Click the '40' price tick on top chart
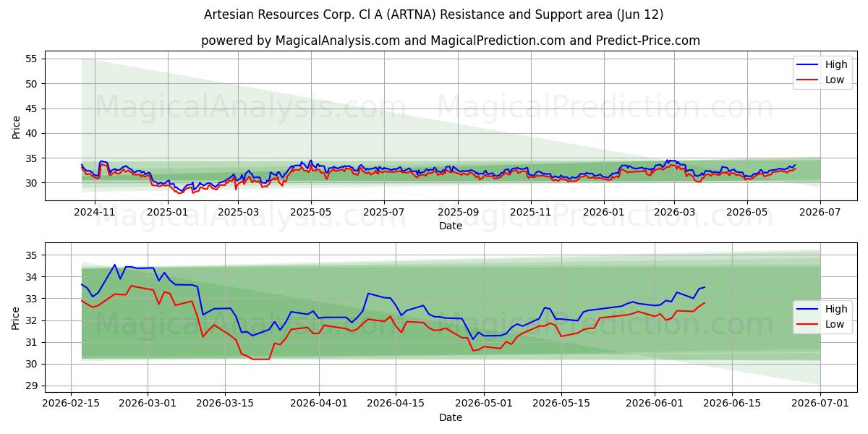Viewport: 868px width, 434px height. [33, 134]
